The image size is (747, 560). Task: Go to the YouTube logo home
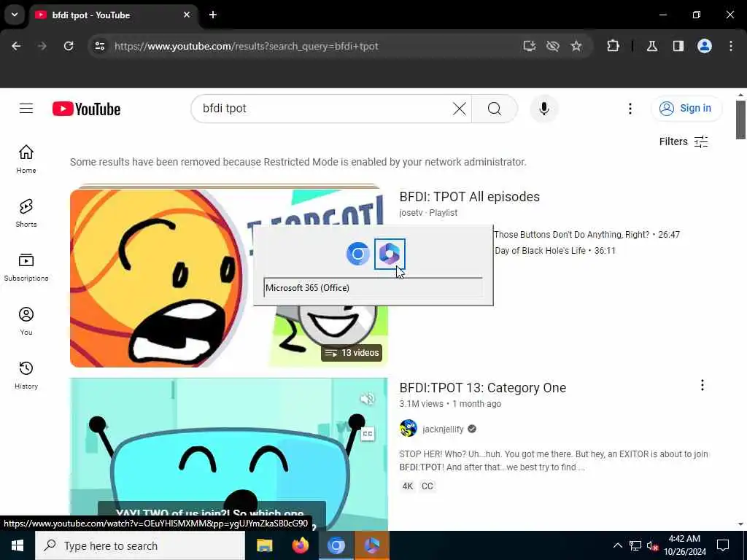coord(86,109)
